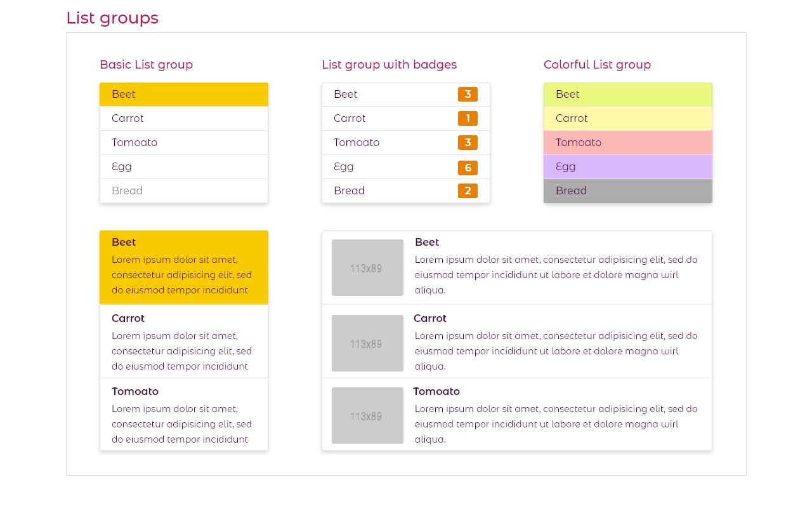Select Tomoato row in the badges list group
This screenshot has width=812, height=508.
406,143
